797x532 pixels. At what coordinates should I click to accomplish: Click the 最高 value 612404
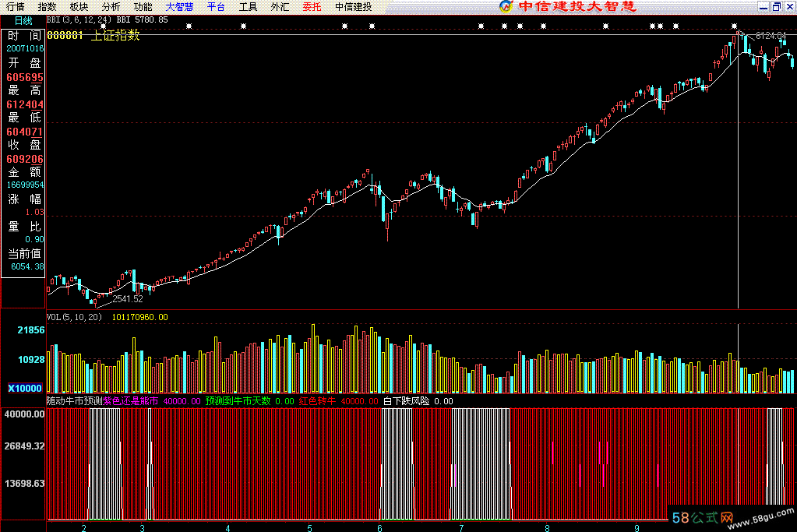pyautogui.click(x=25, y=104)
